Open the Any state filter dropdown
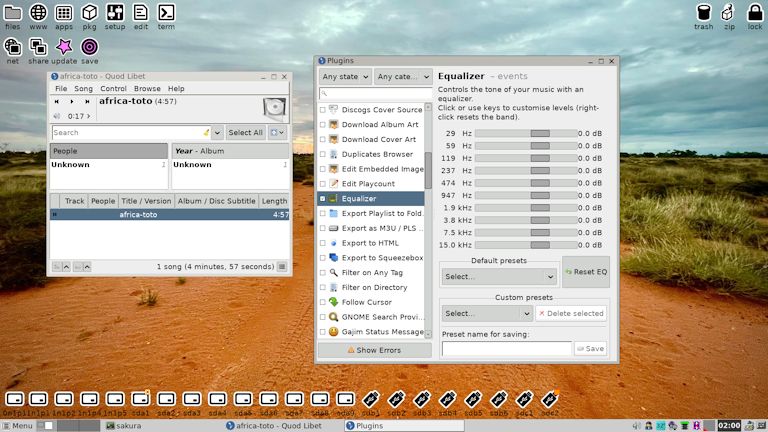 345,76
